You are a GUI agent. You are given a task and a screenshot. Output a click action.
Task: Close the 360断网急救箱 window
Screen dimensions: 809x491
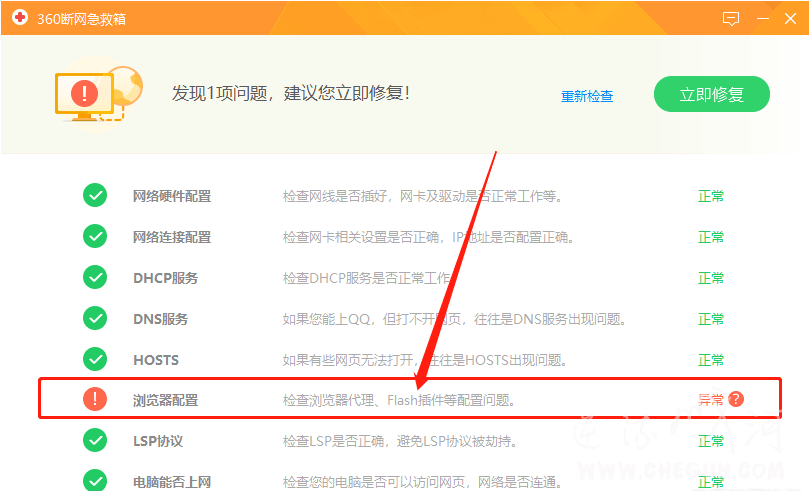790,19
